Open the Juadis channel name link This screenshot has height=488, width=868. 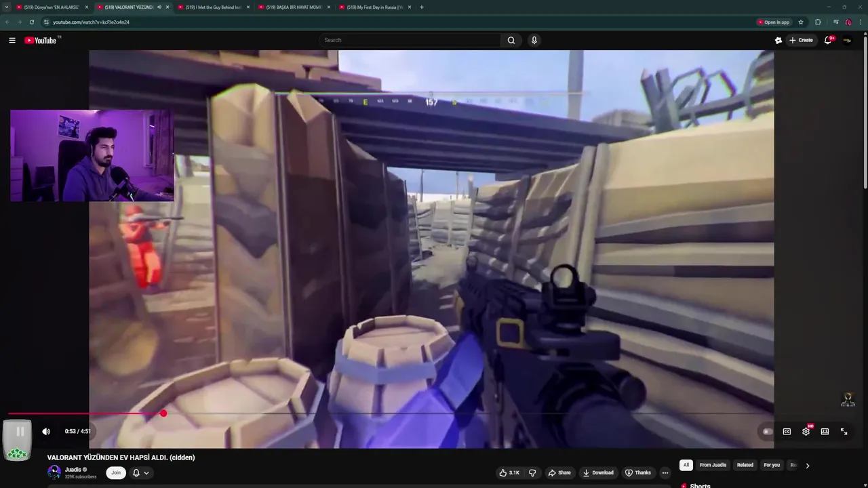click(73, 469)
